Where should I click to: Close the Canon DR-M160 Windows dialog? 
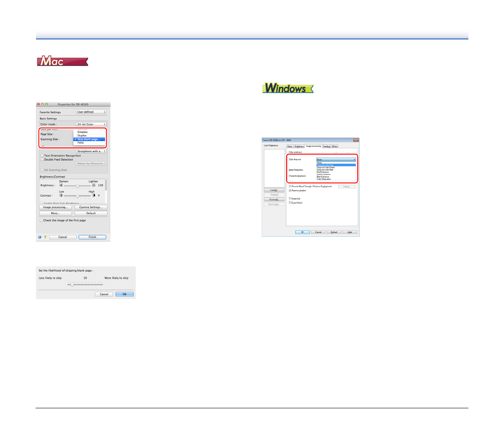[356, 140]
